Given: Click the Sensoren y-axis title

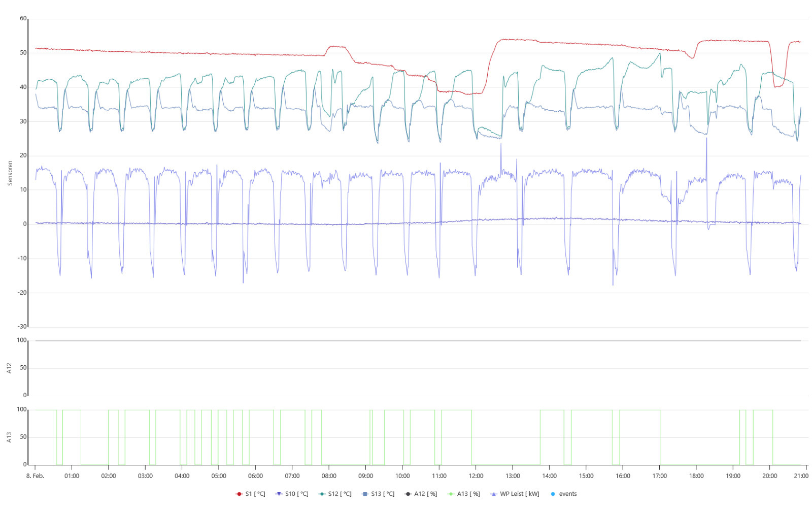Looking at the screenshot, I should pyautogui.click(x=10, y=173).
